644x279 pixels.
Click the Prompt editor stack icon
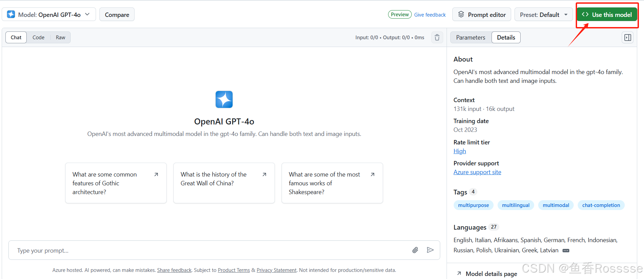point(461,14)
